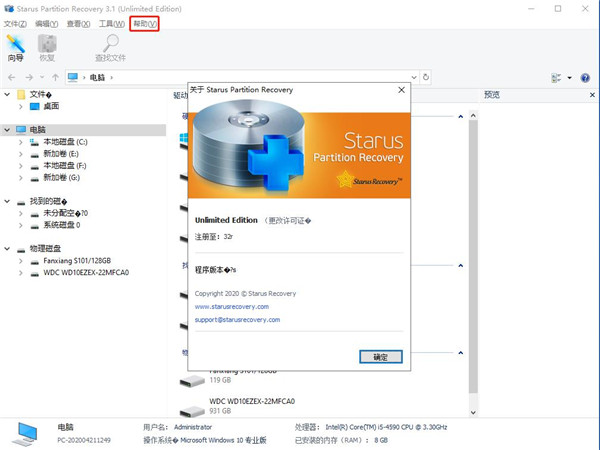Viewport: 600px width, 450px height.
Task: Click the 文件夹 folder icon in tree
Action: [x=21, y=95]
